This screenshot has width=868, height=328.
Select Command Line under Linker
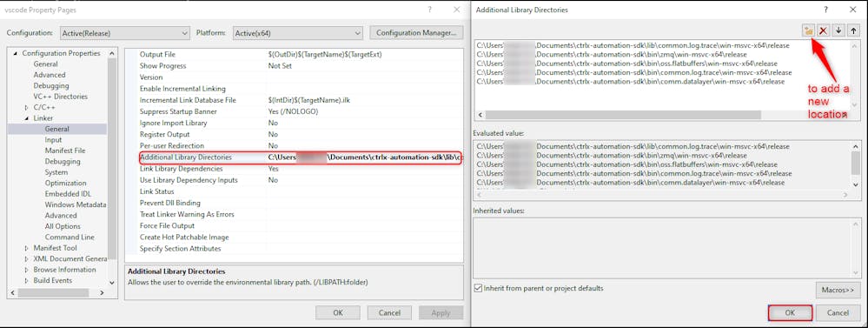(70, 238)
